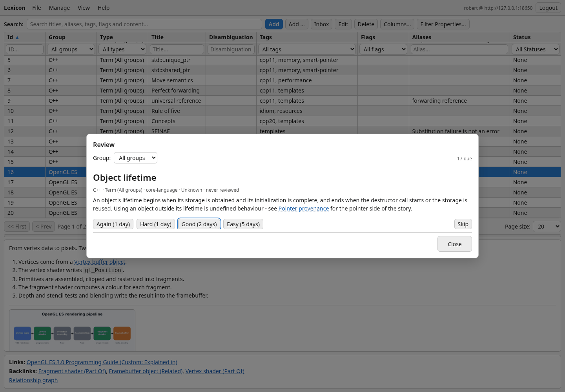The image size is (565, 392).
Task: Open OpenGL ES 3.0 Programming Guide link
Action: pyautogui.click(x=102, y=362)
